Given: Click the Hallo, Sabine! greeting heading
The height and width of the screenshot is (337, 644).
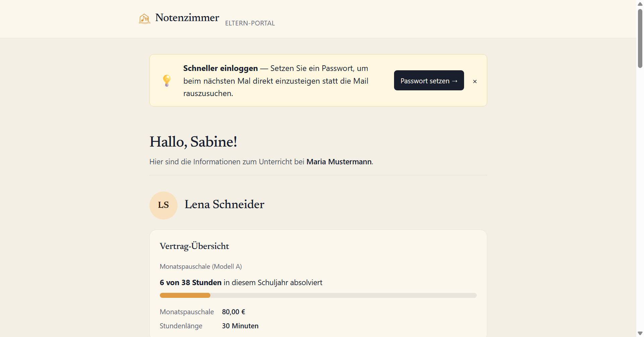Looking at the screenshot, I should (193, 142).
